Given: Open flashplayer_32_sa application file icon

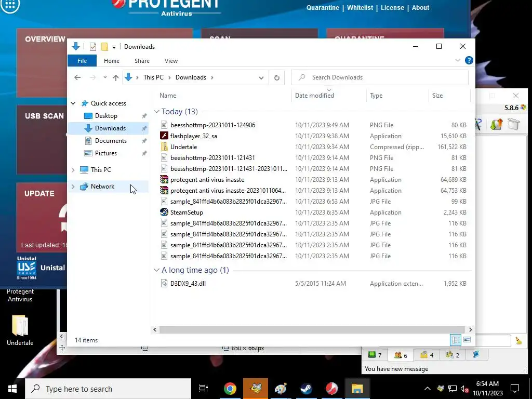Looking at the screenshot, I should point(164,136).
